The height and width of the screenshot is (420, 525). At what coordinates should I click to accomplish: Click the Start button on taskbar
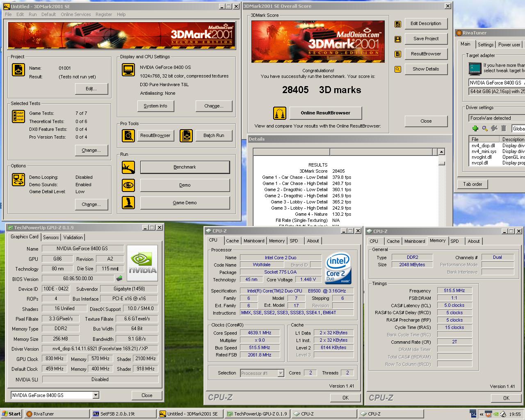coord(11,414)
